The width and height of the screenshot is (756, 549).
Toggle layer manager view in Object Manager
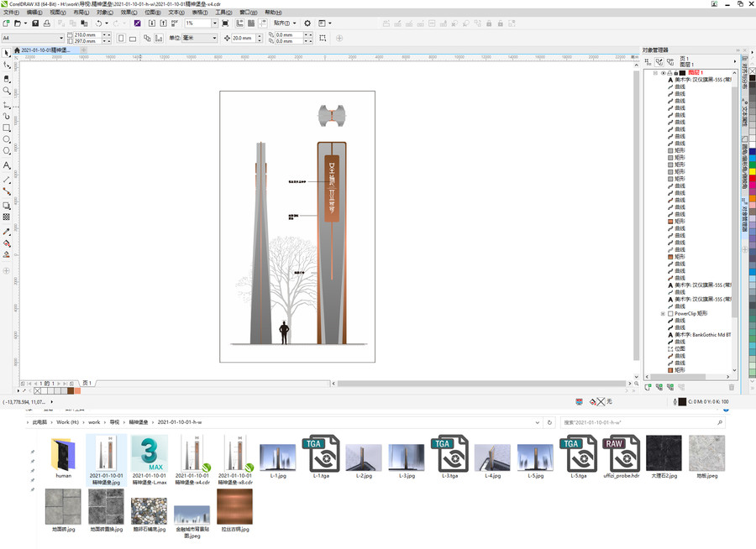click(x=670, y=61)
